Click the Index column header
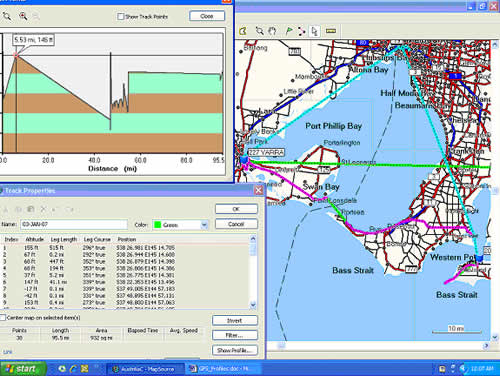The width and height of the screenshot is (500, 376). (x=11, y=239)
